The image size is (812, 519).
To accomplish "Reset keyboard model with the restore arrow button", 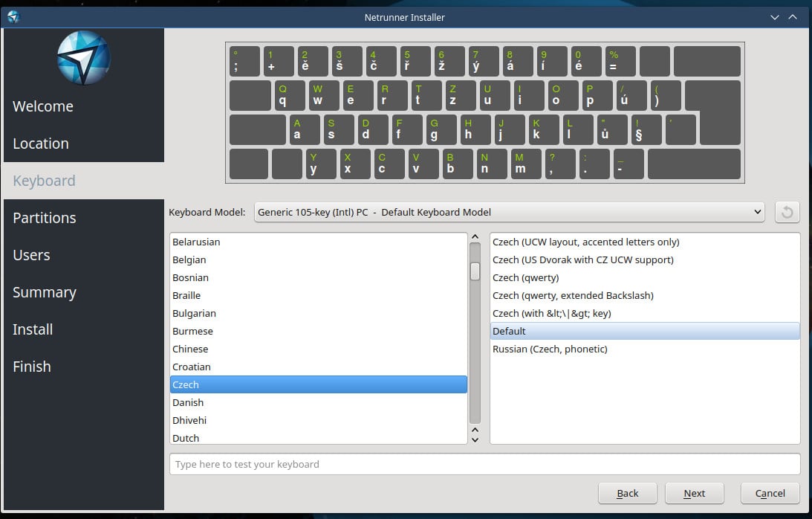I will 787,212.
